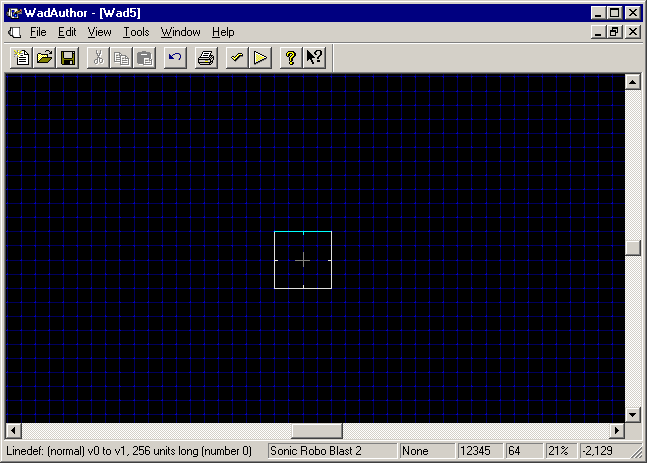The width and height of the screenshot is (647, 463).
Task: Click the '21%' zoom status field
Action: pos(561,451)
